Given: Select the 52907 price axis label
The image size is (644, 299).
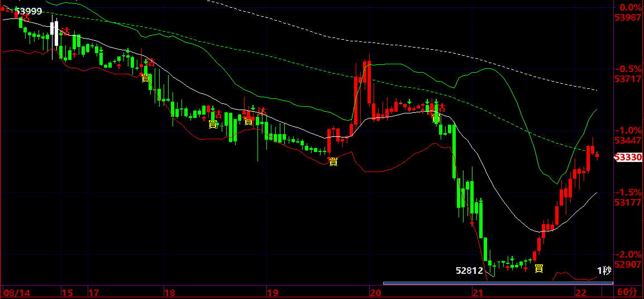Looking at the screenshot, I should click(628, 264).
